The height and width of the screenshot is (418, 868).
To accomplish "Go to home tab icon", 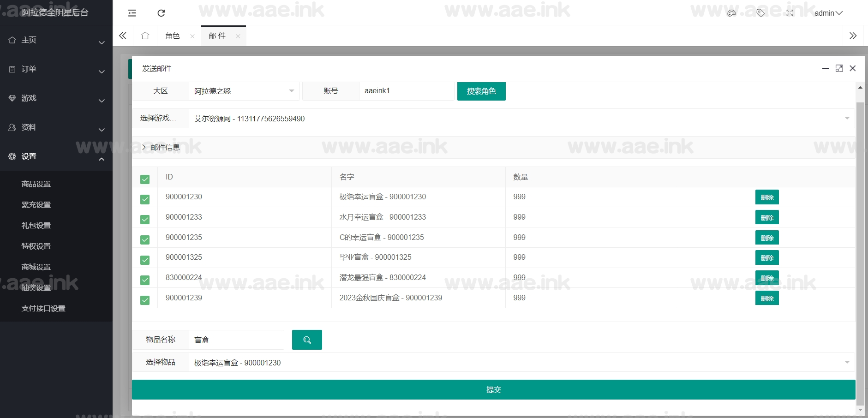I will tap(145, 36).
